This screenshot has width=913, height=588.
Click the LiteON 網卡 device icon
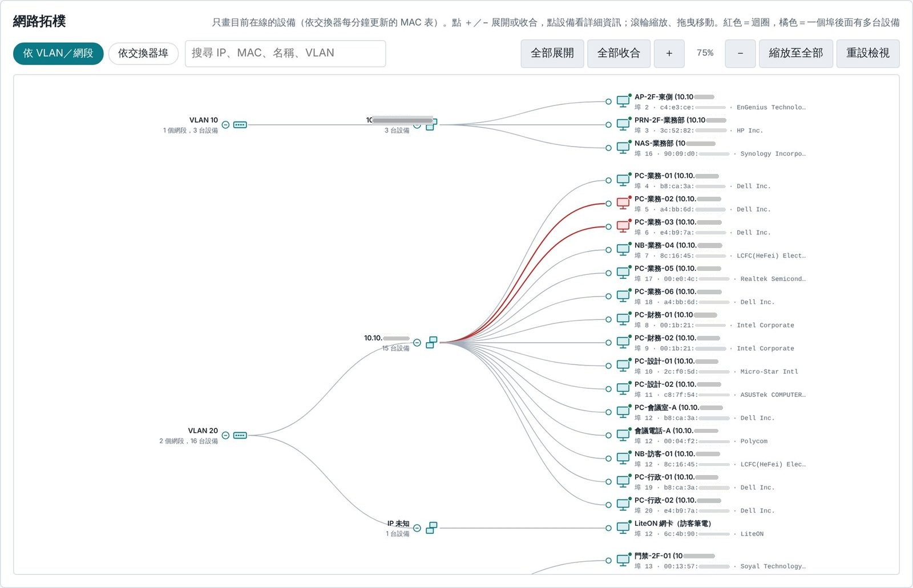[x=623, y=528]
